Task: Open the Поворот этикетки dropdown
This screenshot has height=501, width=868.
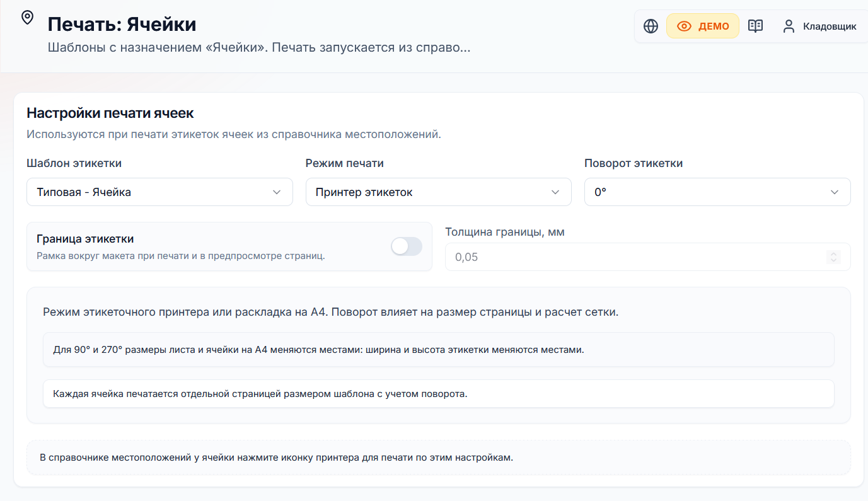Action: pos(717,192)
